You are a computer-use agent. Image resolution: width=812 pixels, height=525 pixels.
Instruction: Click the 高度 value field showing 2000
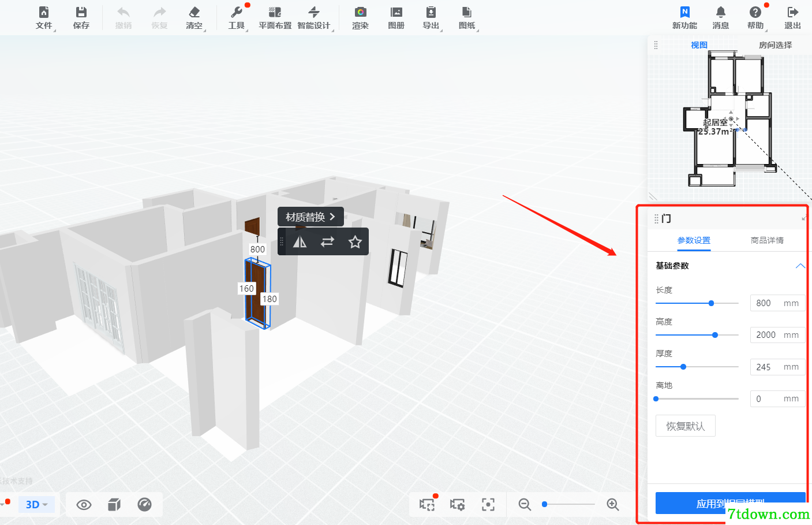click(x=777, y=335)
